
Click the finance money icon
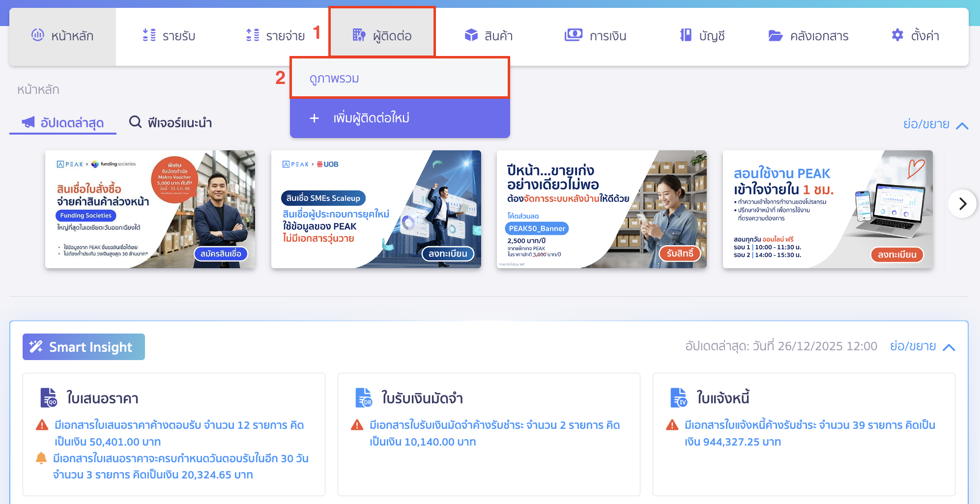point(573,35)
